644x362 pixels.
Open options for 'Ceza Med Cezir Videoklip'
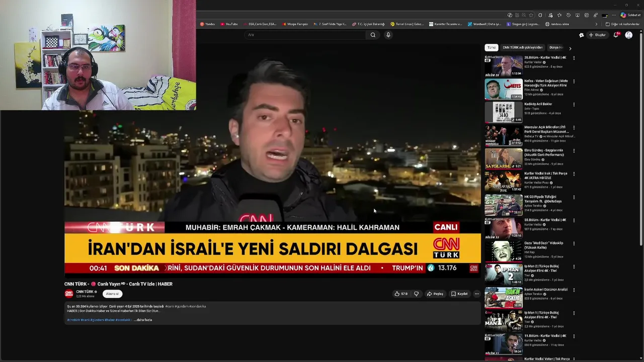tap(574, 243)
